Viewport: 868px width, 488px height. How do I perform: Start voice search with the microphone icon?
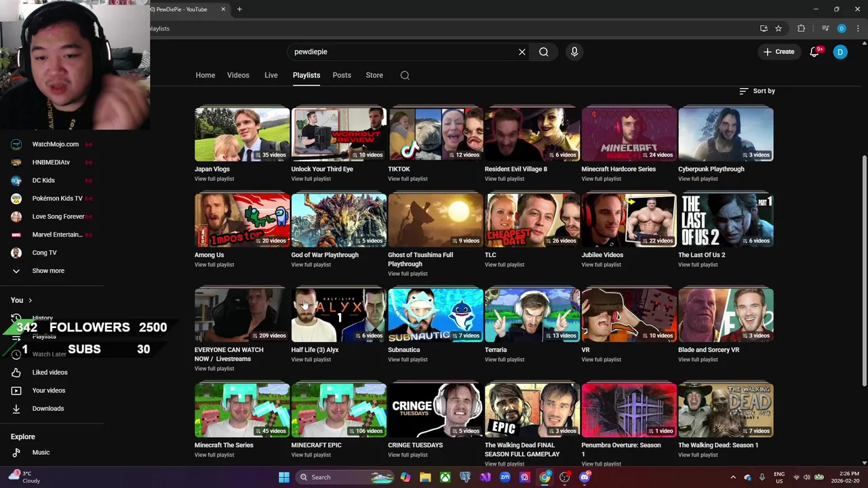[574, 52]
